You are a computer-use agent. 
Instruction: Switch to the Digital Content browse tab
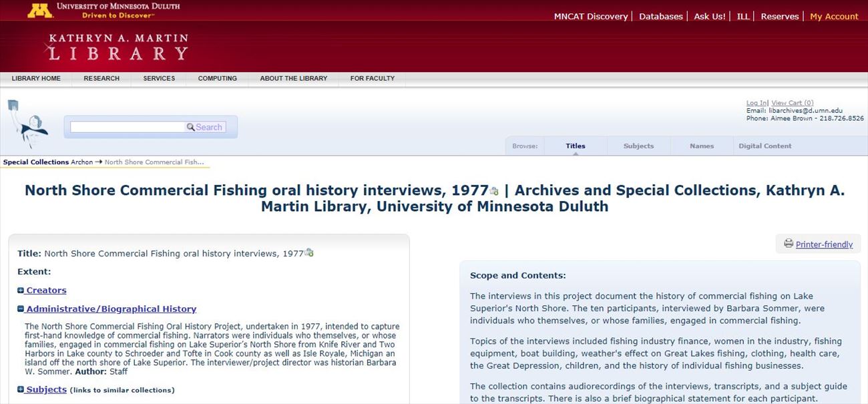pos(765,146)
